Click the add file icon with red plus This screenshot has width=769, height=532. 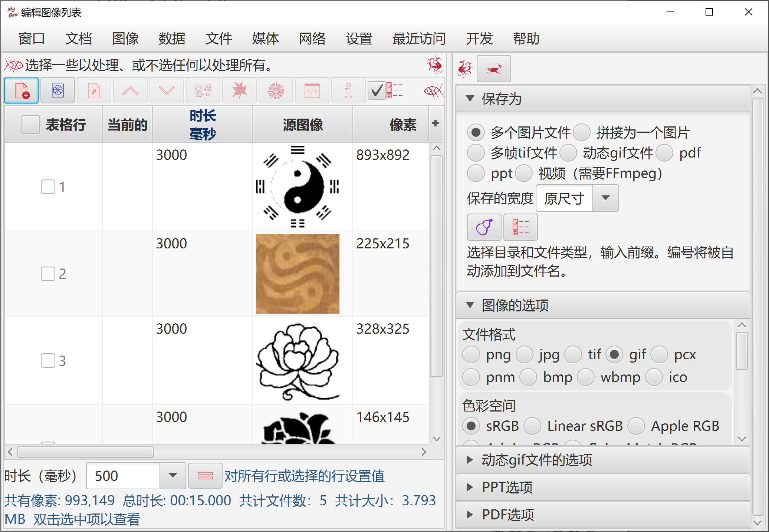[x=22, y=91]
